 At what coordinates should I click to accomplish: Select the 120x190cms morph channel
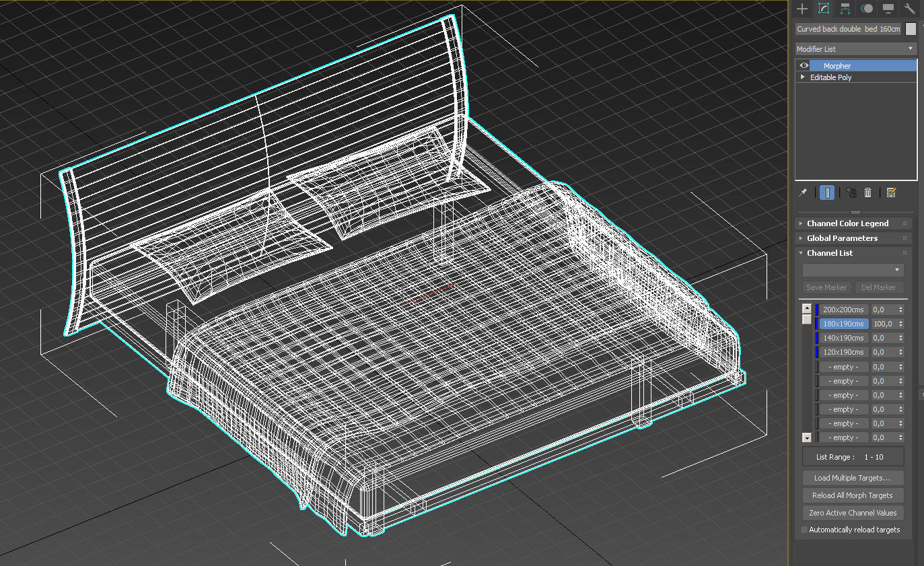[x=843, y=352]
